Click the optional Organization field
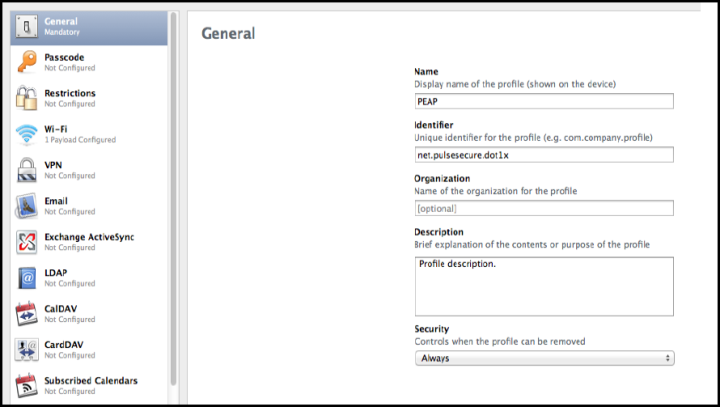This screenshot has width=720, height=407. tap(544, 208)
